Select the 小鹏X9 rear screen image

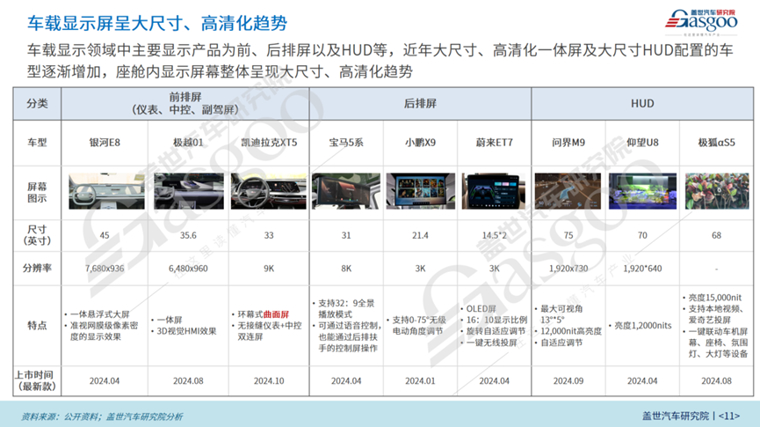click(x=420, y=191)
